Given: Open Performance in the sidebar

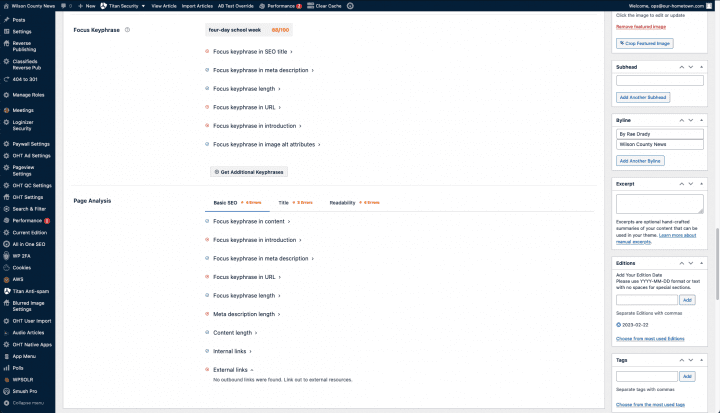Looking at the screenshot, I should click(x=27, y=221).
